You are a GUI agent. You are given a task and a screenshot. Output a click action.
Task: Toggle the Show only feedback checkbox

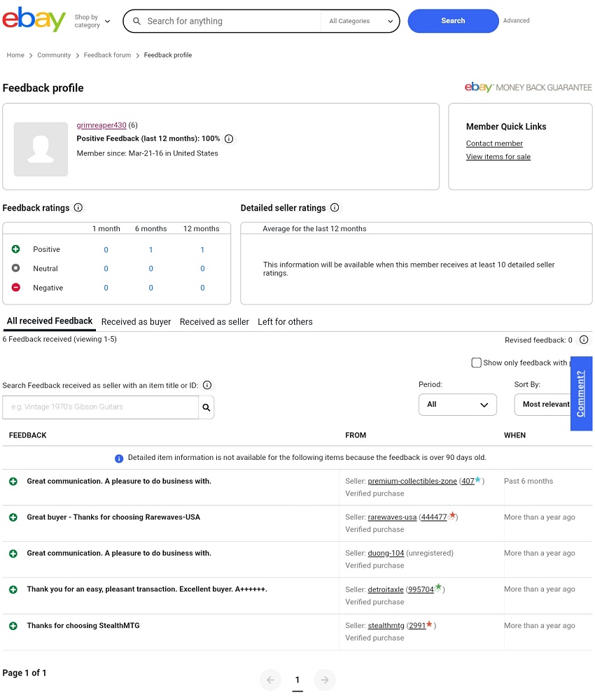point(477,363)
